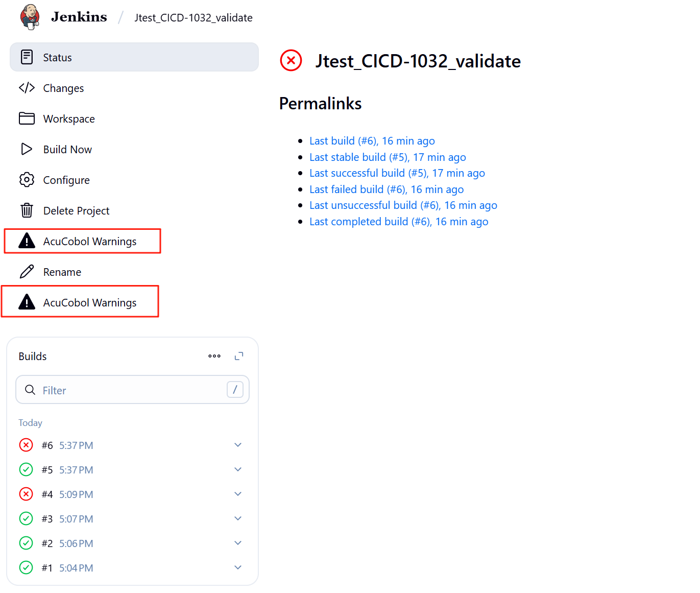Click the Jtest_CICD-1032_validate breadcrumb link
Image resolution: width=700 pixels, height=593 pixels.
click(194, 18)
